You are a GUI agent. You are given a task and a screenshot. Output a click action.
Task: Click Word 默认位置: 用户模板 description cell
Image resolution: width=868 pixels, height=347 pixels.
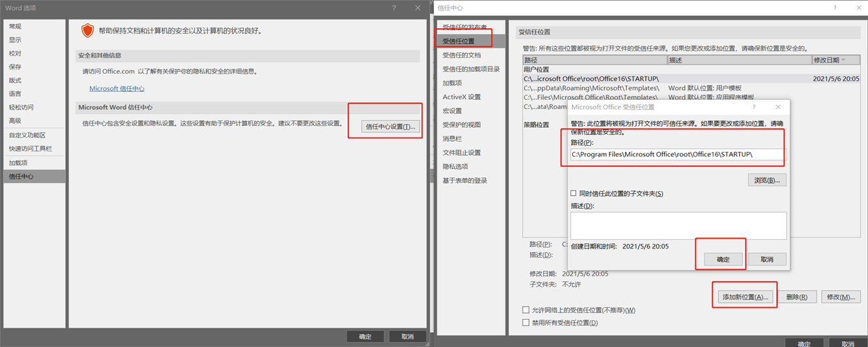coord(704,87)
